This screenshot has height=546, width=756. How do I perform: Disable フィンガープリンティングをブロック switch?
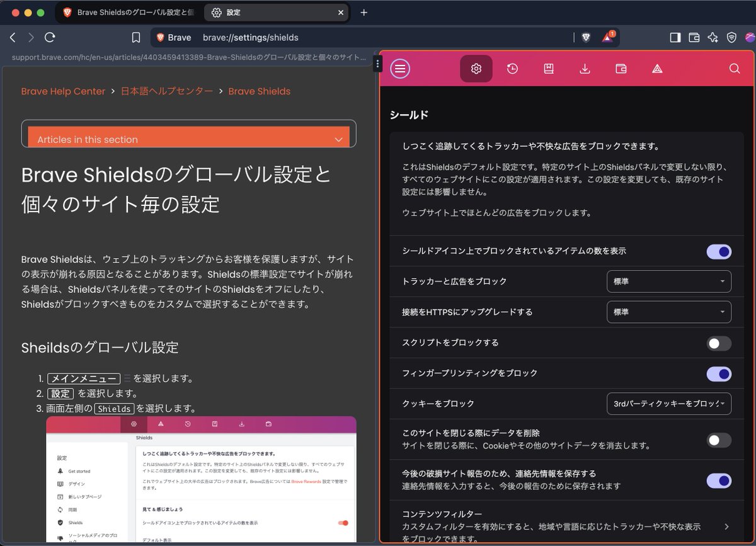click(719, 373)
